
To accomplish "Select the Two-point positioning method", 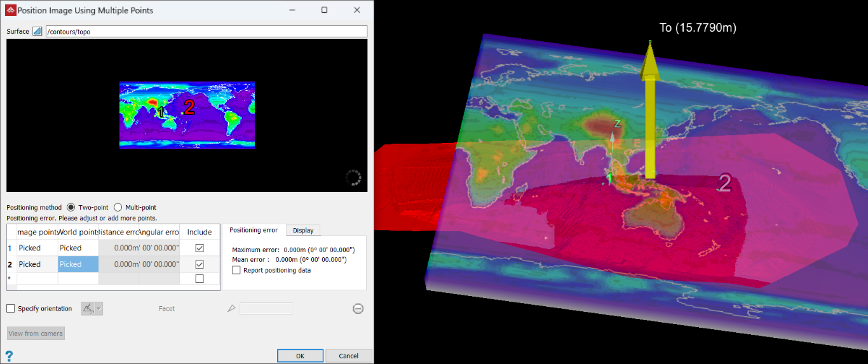I will (x=71, y=207).
